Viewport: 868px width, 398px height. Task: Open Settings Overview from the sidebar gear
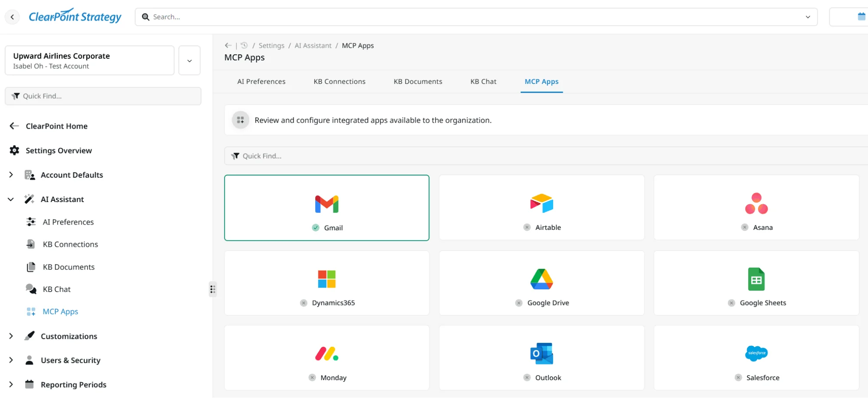(x=58, y=150)
